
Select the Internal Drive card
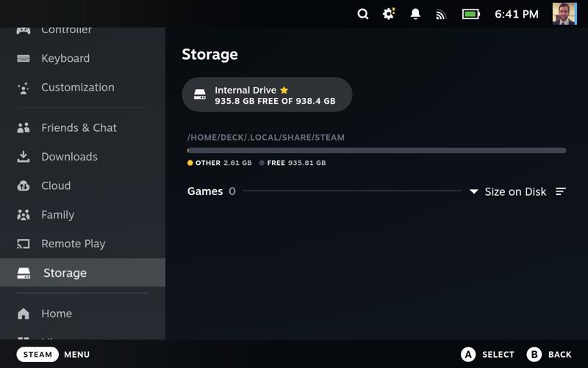[x=267, y=95]
